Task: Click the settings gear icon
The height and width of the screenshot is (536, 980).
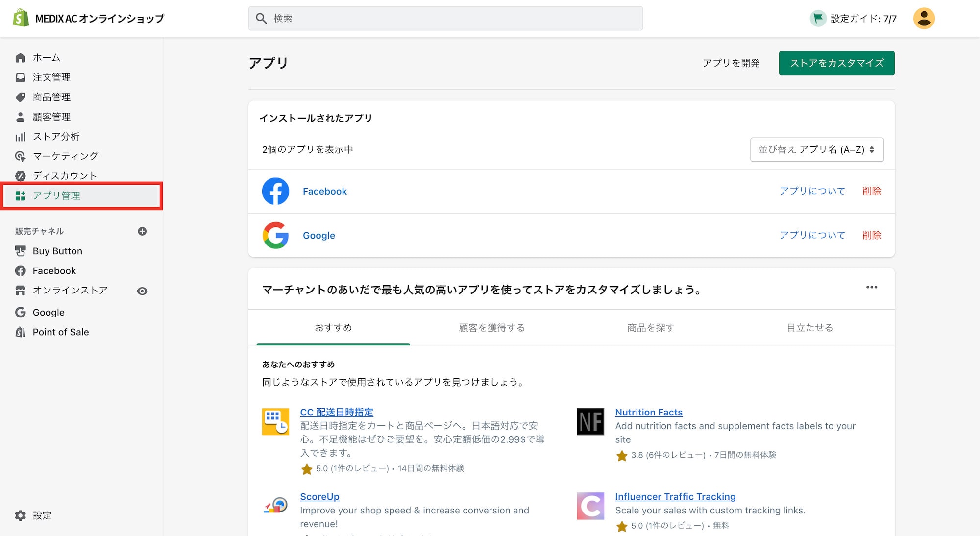Action: coord(20,515)
